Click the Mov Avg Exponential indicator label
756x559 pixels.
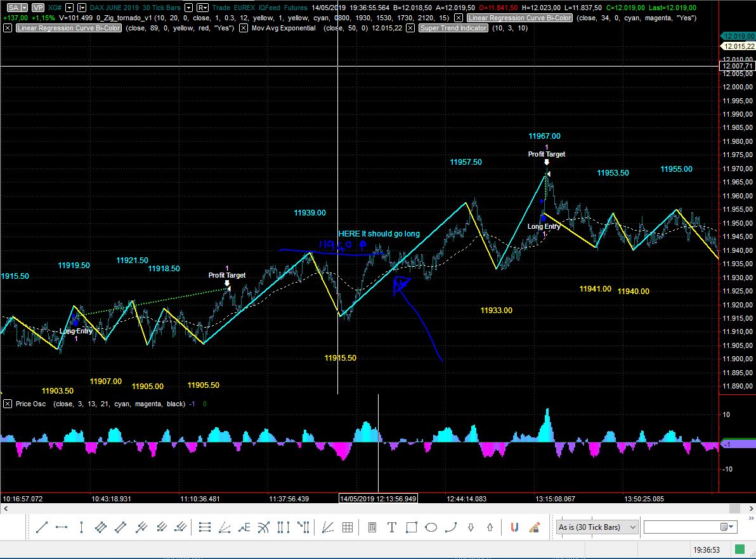coord(283,28)
